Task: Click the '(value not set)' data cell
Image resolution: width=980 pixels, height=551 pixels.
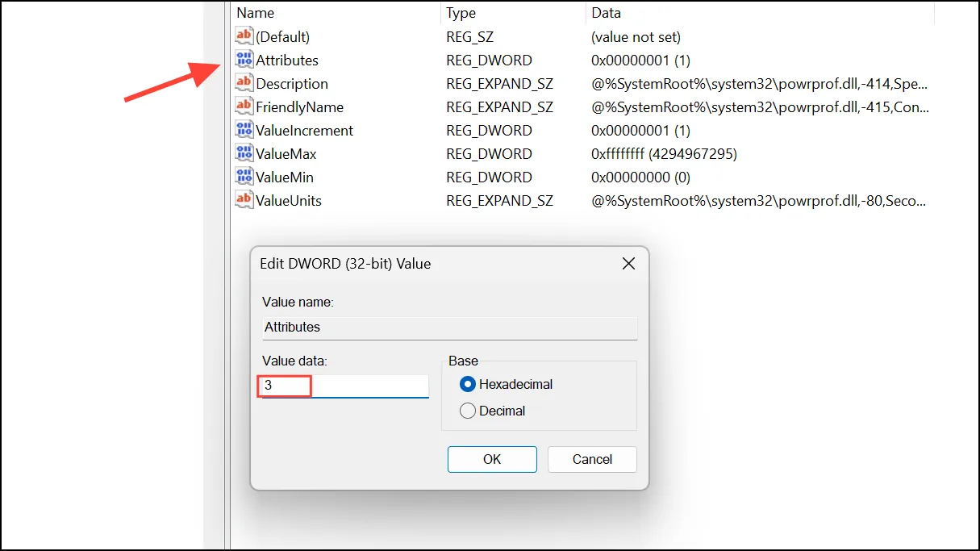Action: tap(636, 36)
